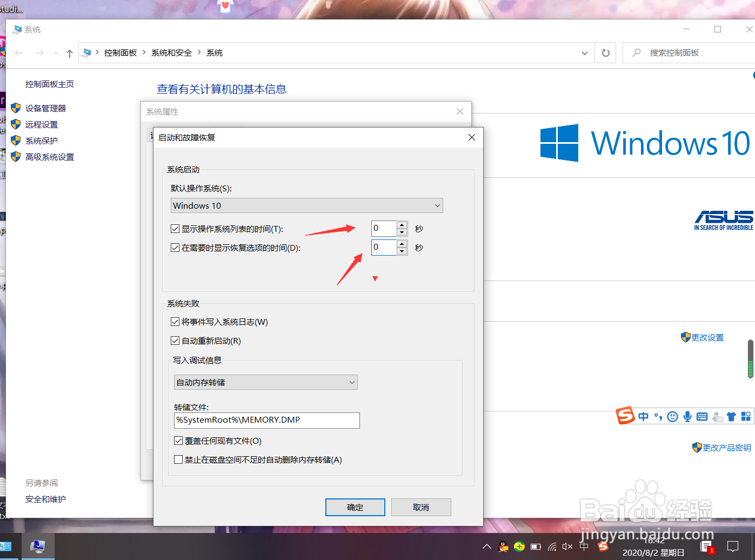This screenshot has height=560, width=755.
Task: Select the Sogou voice input microphone icon
Action: pos(687,416)
